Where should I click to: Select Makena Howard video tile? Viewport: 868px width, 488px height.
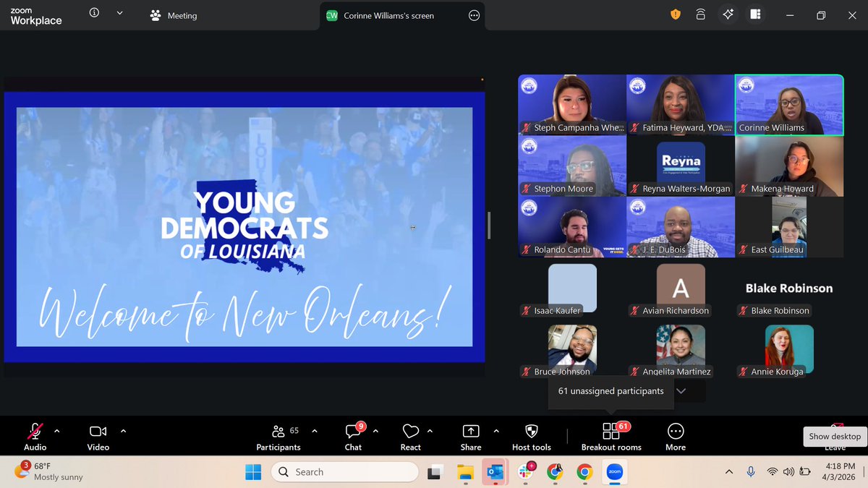pyautogui.click(x=789, y=166)
